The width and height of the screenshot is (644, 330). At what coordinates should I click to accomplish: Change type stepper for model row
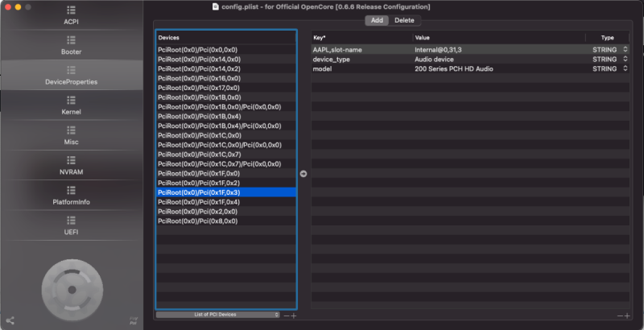coord(625,68)
